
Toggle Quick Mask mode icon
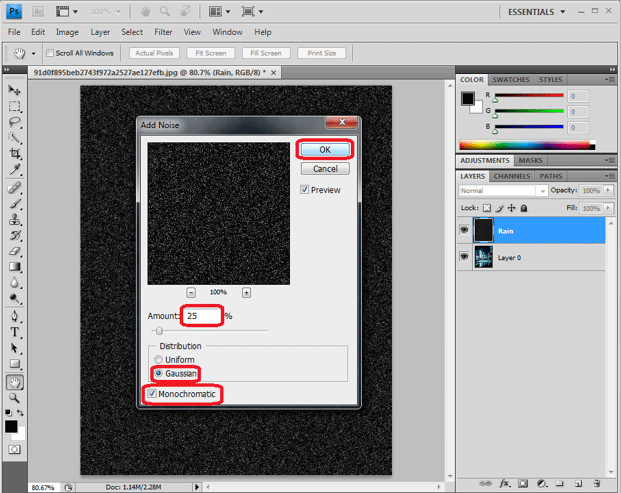pyautogui.click(x=15, y=449)
